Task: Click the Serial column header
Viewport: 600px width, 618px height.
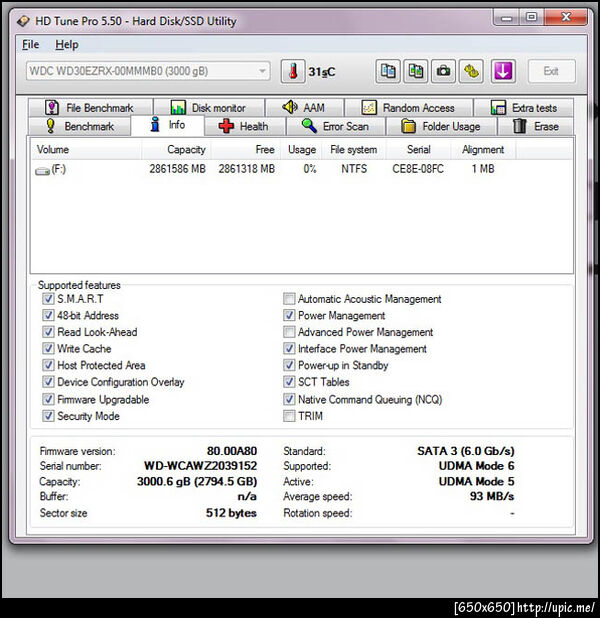Action: point(418,150)
